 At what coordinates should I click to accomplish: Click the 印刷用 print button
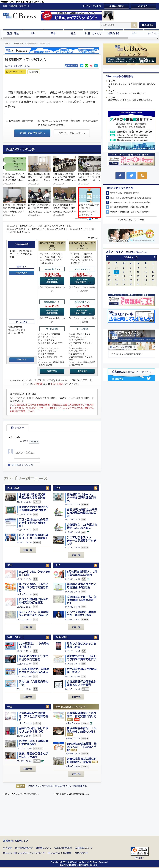click(x=34, y=72)
